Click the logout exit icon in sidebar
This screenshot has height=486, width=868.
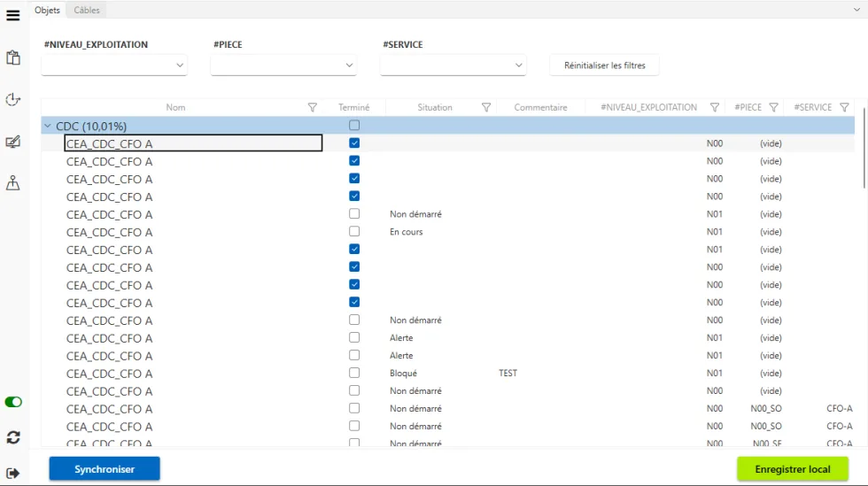click(13, 473)
